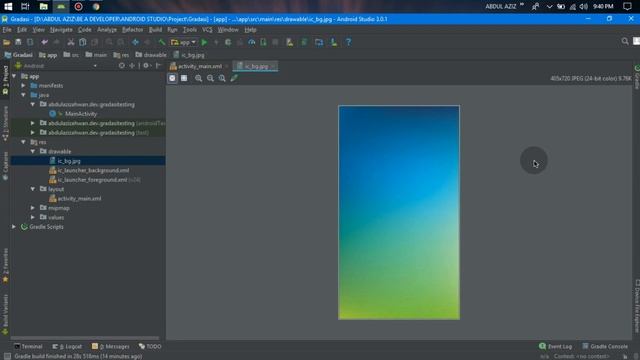Select activity_main.xml under layout folder
This screenshot has height=360, width=640.
79,198
